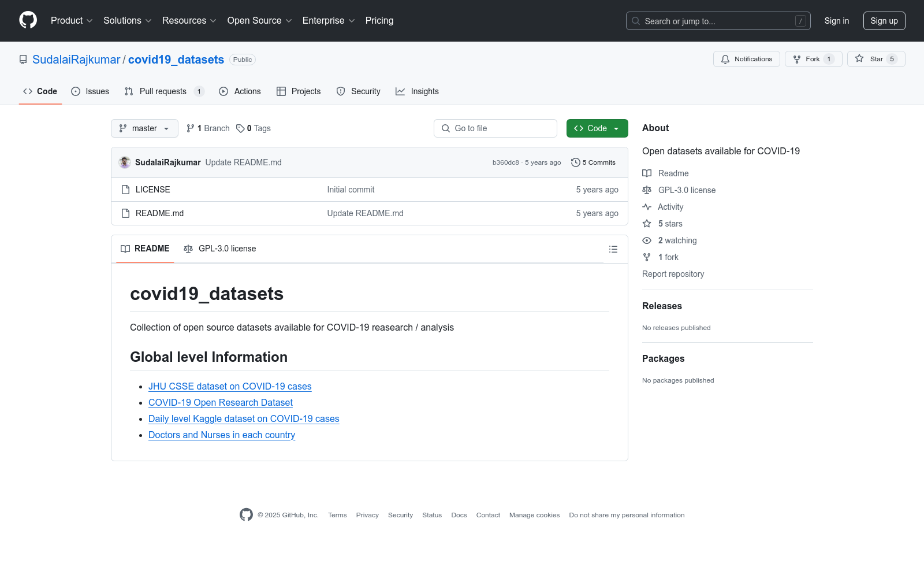
Task: Switch to the Insights tab
Action: click(x=418, y=91)
